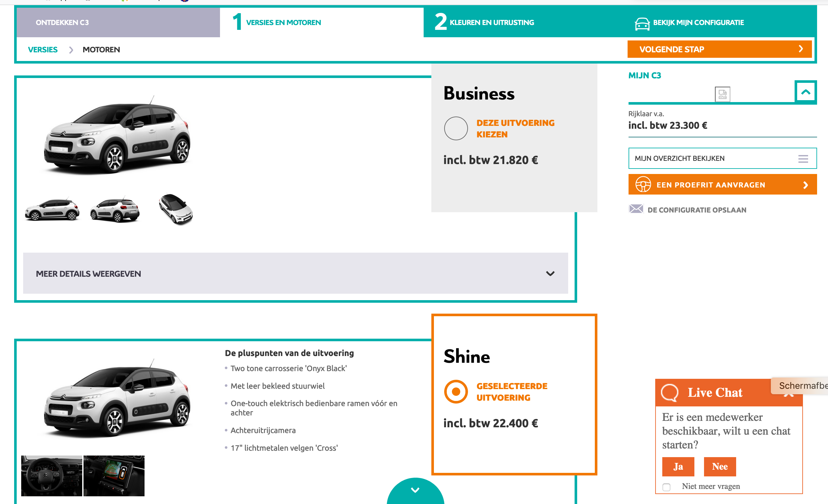Click the selected Shine version radio button

[x=456, y=391]
